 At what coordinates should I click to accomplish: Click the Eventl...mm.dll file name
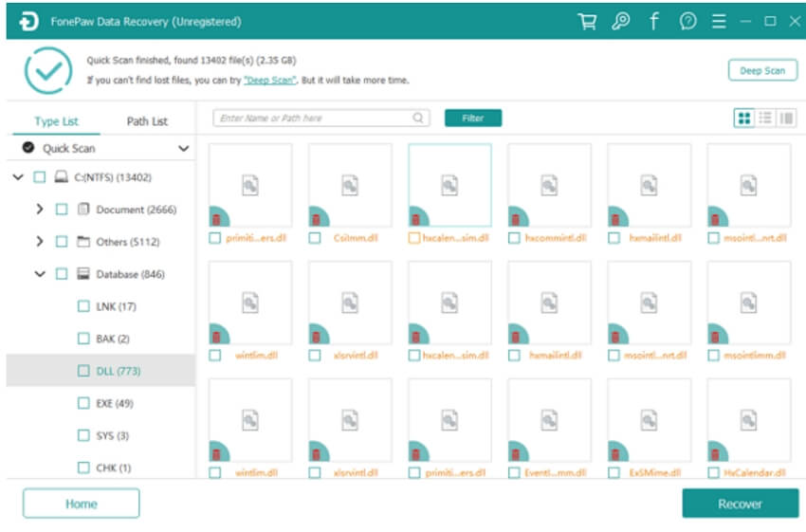[x=555, y=472]
